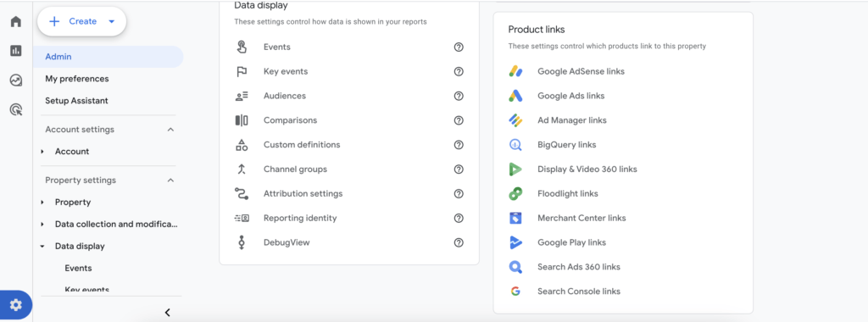Open the Home icon in left rail
The height and width of the screenshot is (322, 868).
16,21
